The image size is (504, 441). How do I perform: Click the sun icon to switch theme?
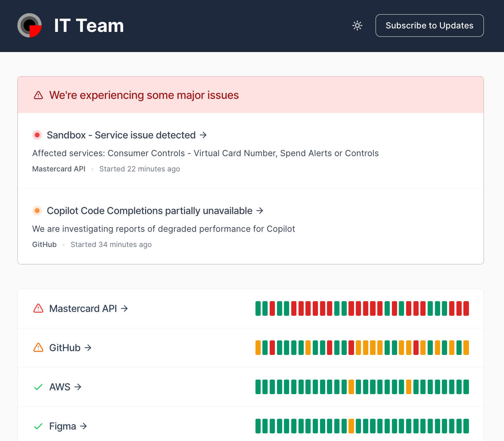[357, 25]
